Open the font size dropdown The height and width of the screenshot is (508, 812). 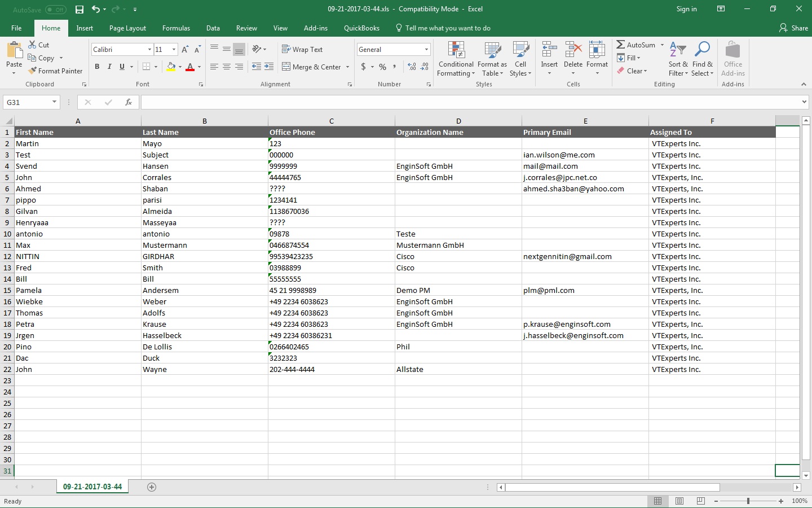tap(174, 50)
